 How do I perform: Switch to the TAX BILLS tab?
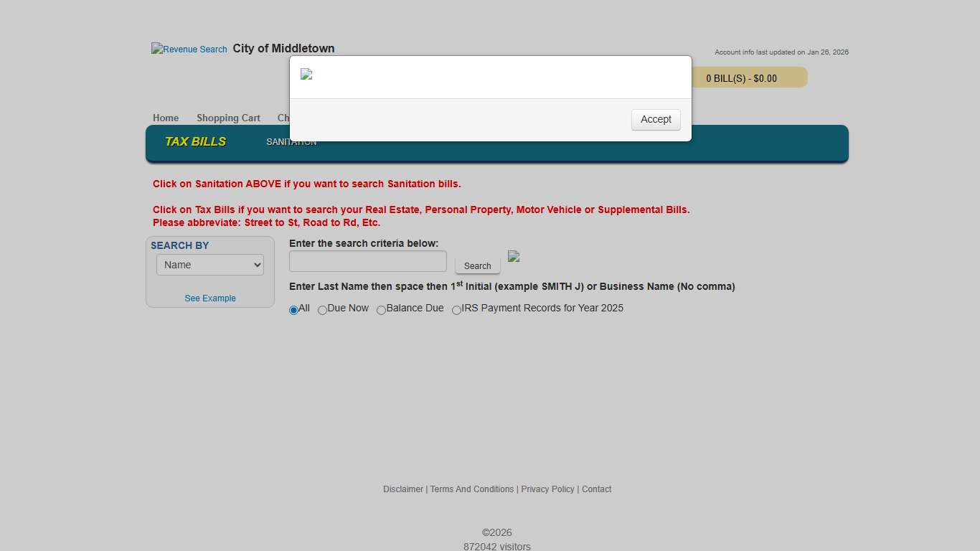point(196,141)
